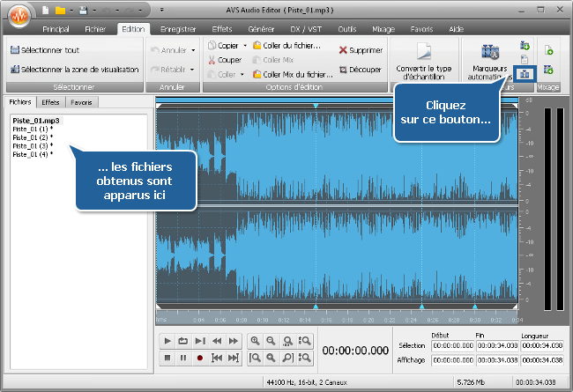Expand the open folder dropdown arrow

coord(71,11)
